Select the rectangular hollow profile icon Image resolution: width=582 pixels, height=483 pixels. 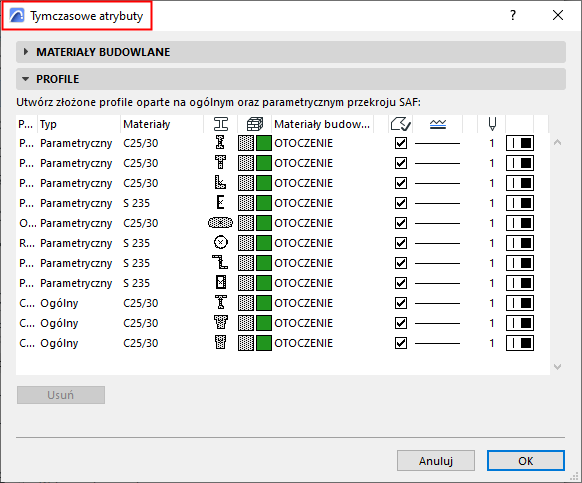(x=221, y=283)
